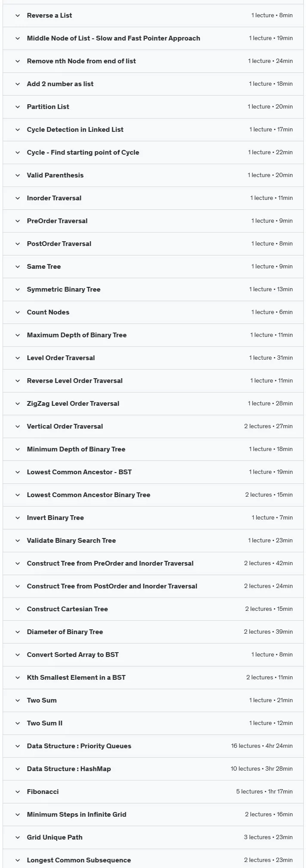Select Diameter of Binary Tree section header
Viewport: 306px width, 868px height.
(x=153, y=632)
